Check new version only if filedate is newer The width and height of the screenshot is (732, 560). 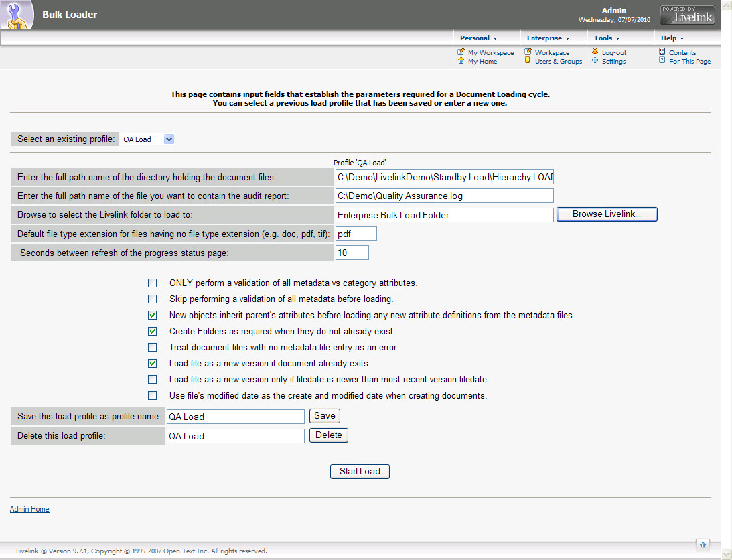coord(152,380)
